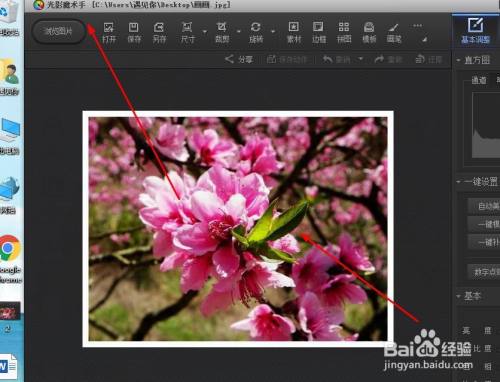The height and width of the screenshot is (382, 500).
Task: Click the 光影魔术手 app logo in title bar
Action: click(x=39, y=5)
